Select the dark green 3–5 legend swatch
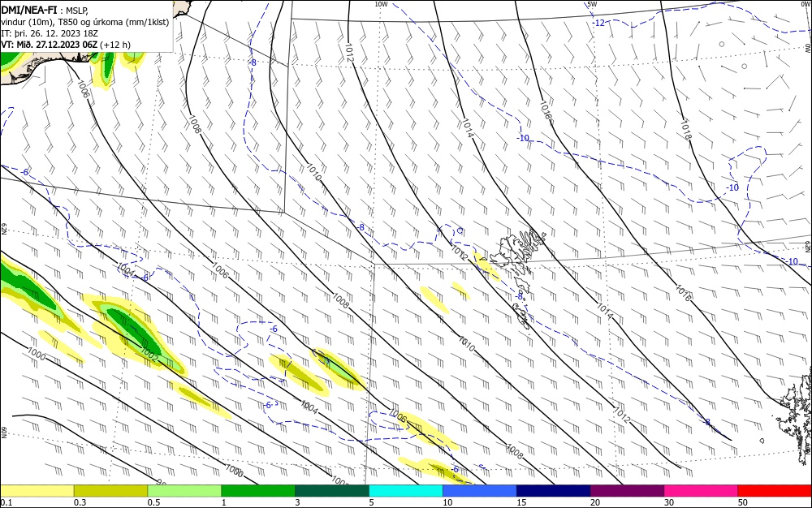The height and width of the screenshot is (508, 812). click(x=332, y=491)
